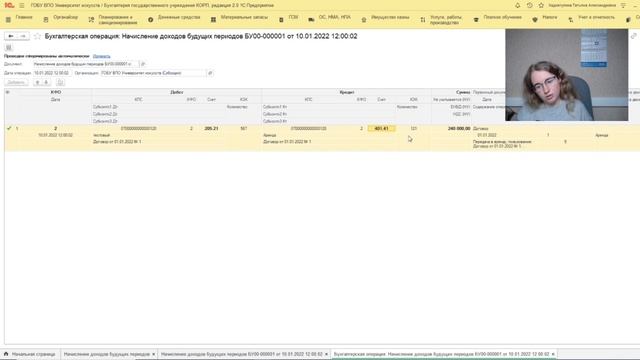The height and width of the screenshot is (360, 640).
Task: Open ГСМ section
Action: (x=293, y=17)
